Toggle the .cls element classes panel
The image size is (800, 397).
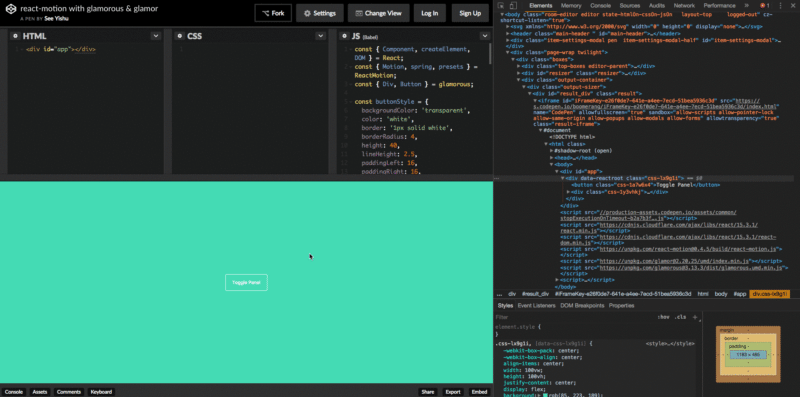pos(680,317)
